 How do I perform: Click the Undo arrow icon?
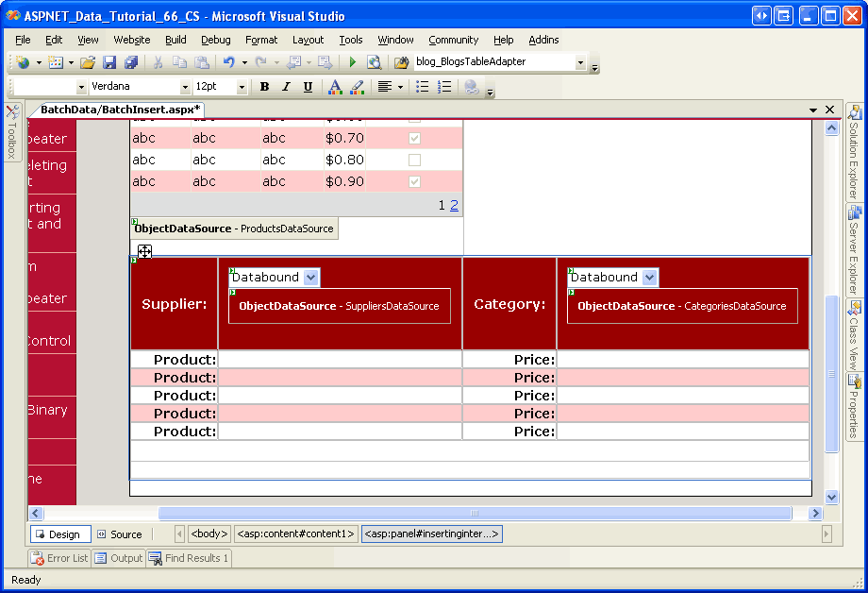(x=228, y=62)
